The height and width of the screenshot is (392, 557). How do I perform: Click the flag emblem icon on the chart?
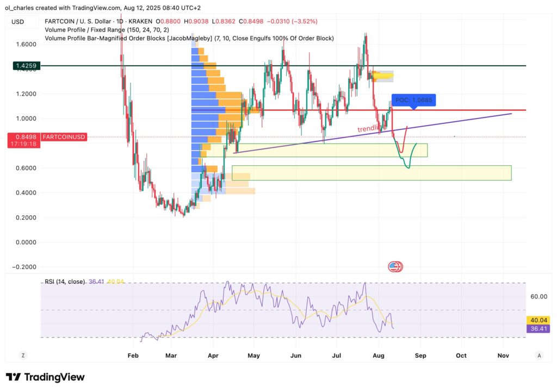coord(395,266)
